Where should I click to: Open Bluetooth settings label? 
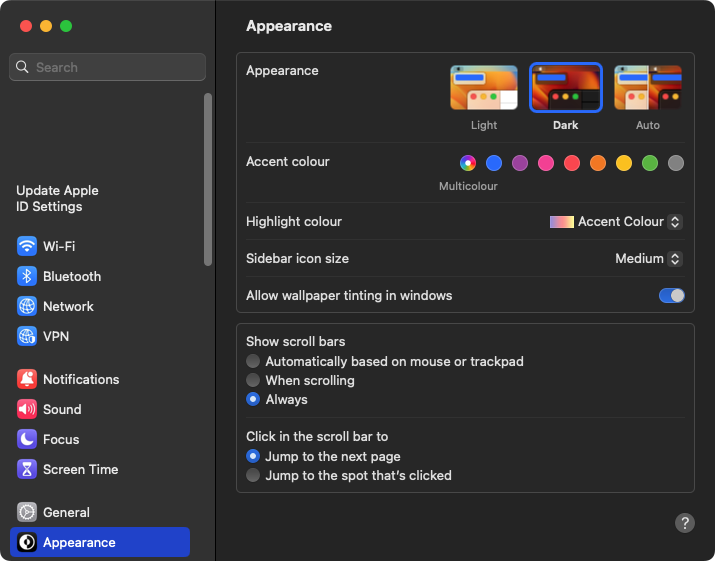pyautogui.click(x=72, y=276)
